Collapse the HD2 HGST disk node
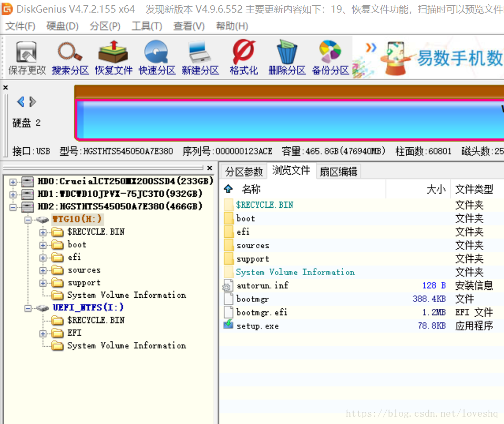The width and height of the screenshot is (504, 424). (13, 207)
